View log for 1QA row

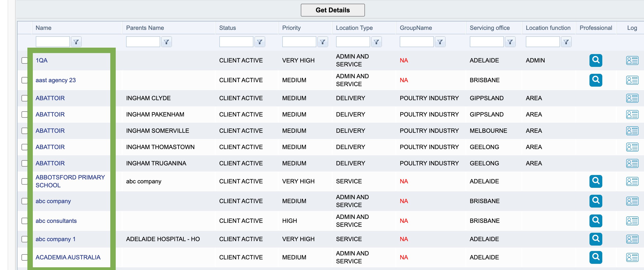pos(632,60)
